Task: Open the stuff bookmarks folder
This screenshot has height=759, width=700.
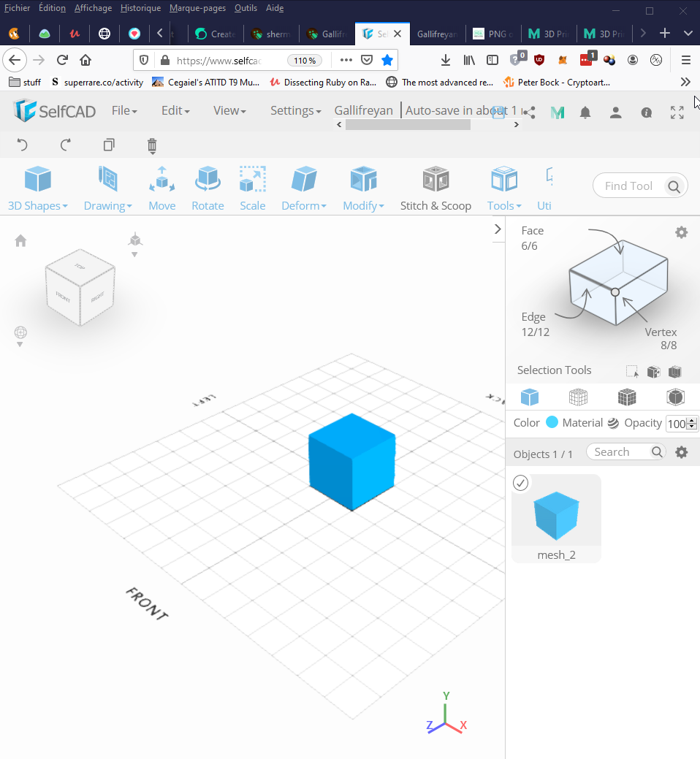Action: point(25,83)
